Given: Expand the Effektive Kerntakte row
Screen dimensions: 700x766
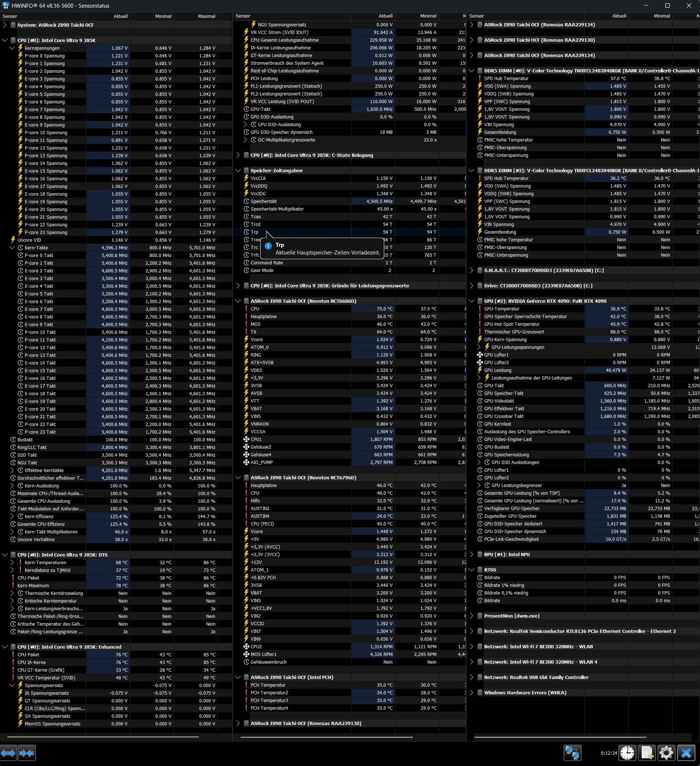Looking at the screenshot, I should pyautogui.click(x=12, y=471).
